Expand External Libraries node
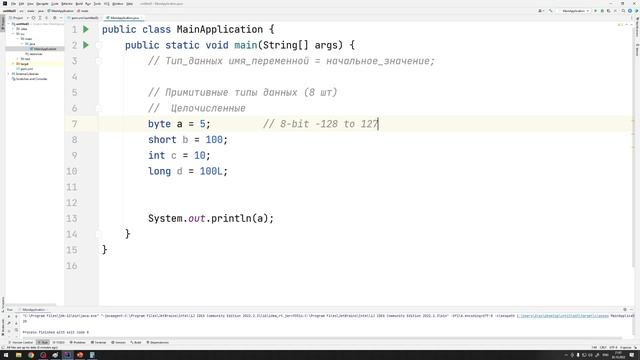 (x=9, y=74)
